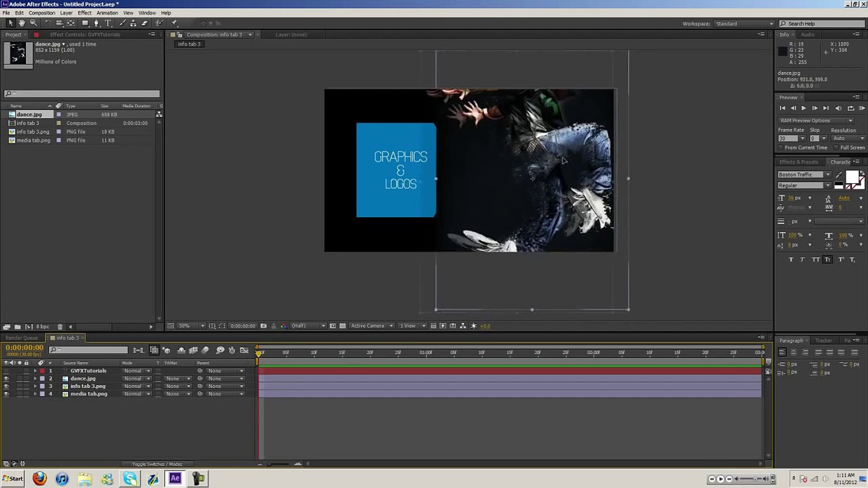868x488 pixels.
Task: Enable the Full Screen checkbox
Action: (836, 148)
